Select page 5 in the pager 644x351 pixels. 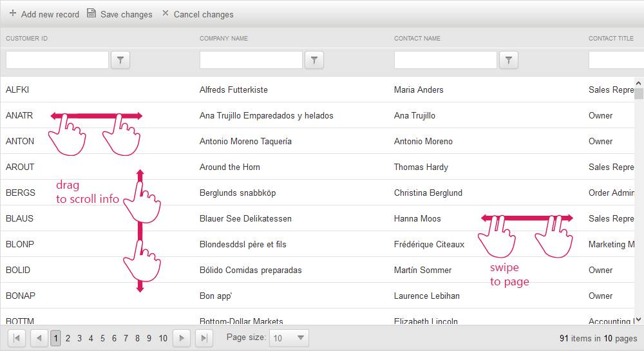click(x=102, y=338)
